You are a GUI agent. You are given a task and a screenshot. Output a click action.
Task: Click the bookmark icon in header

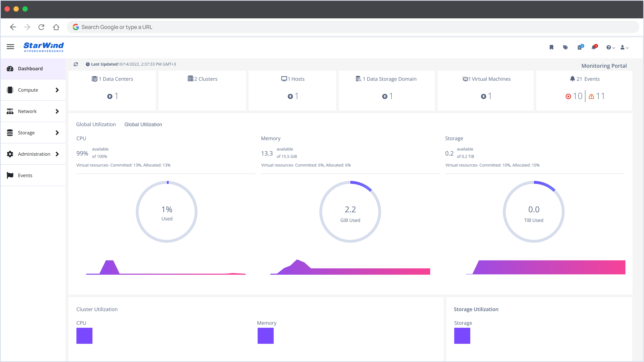pyautogui.click(x=551, y=47)
